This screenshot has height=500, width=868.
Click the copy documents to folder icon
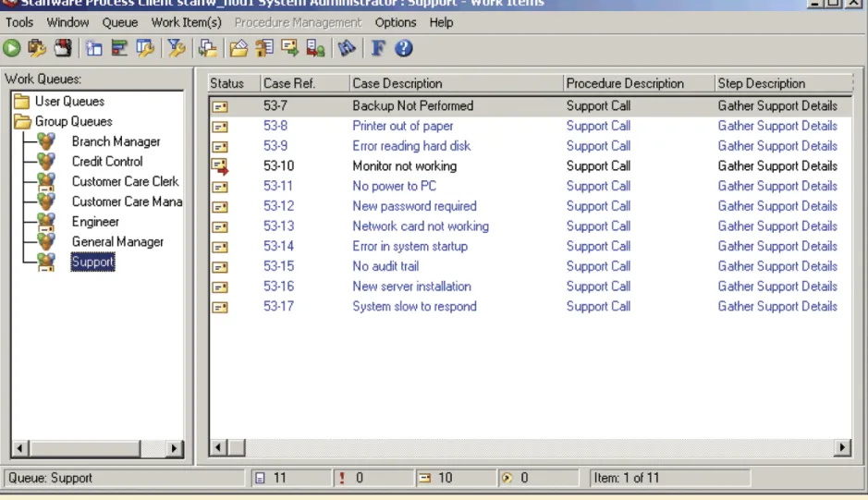208,48
